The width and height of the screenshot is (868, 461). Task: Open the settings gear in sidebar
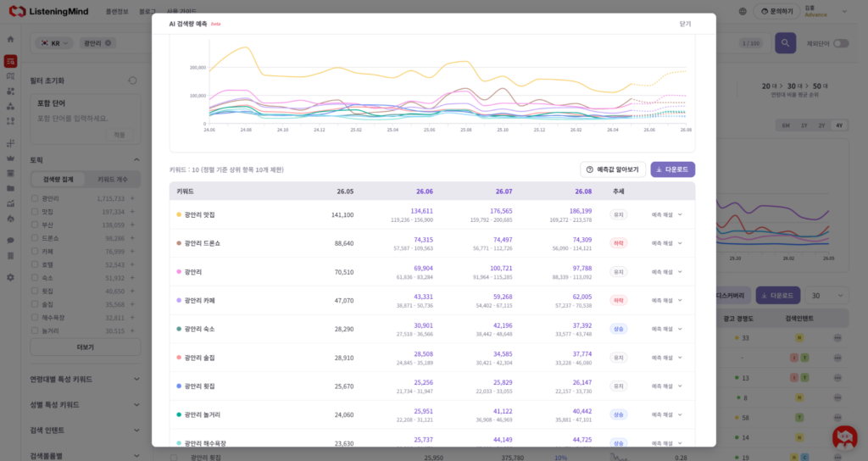point(10,277)
